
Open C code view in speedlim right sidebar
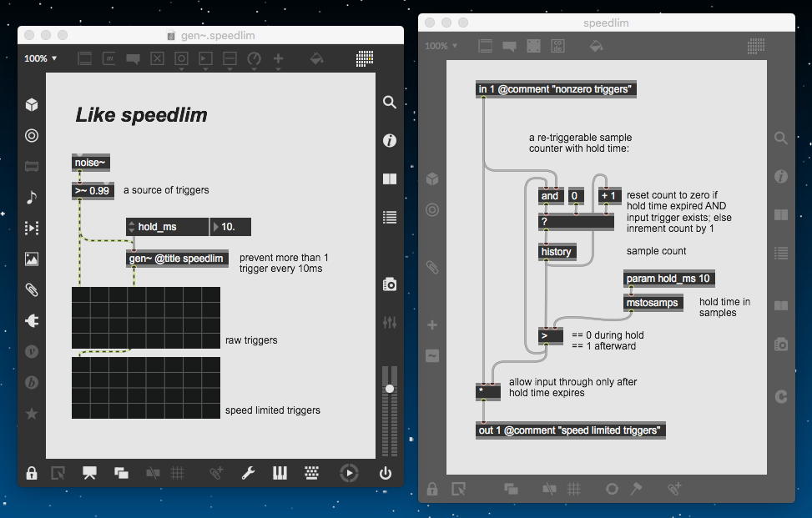781,397
